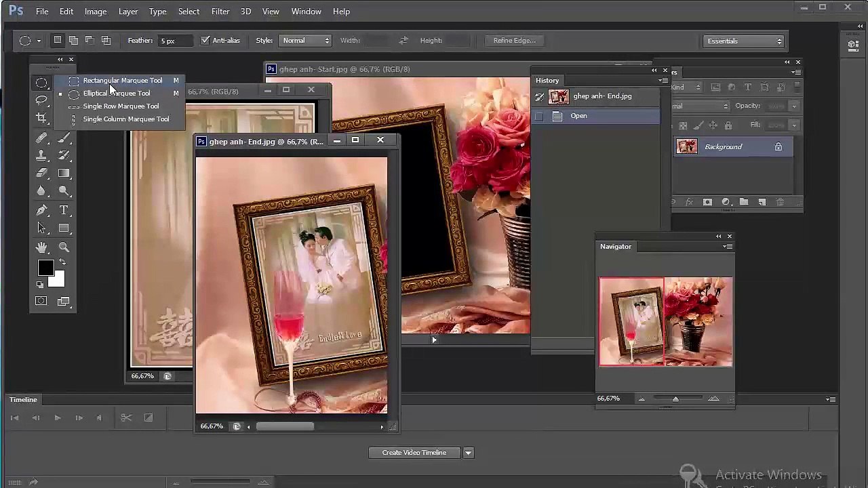
Task: Select the Eraser tool
Action: point(41,174)
